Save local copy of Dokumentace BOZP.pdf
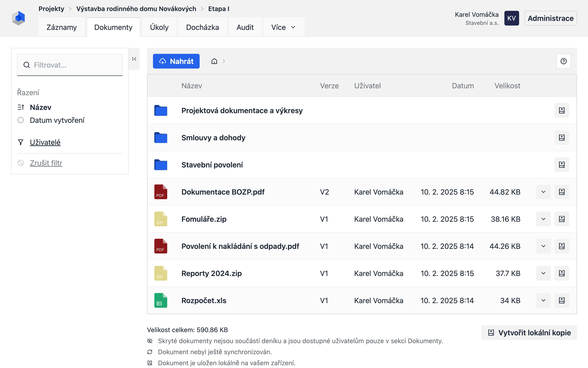Screen dimensions: 588x368 [x=562, y=192]
